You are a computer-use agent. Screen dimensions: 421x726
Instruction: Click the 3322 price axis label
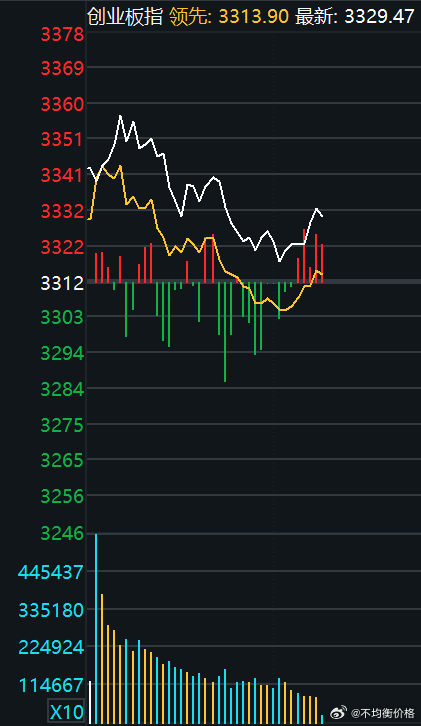click(x=63, y=247)
